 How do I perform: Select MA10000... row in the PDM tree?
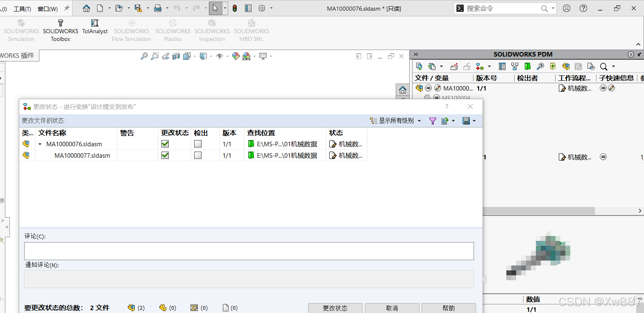coord(458,88)
